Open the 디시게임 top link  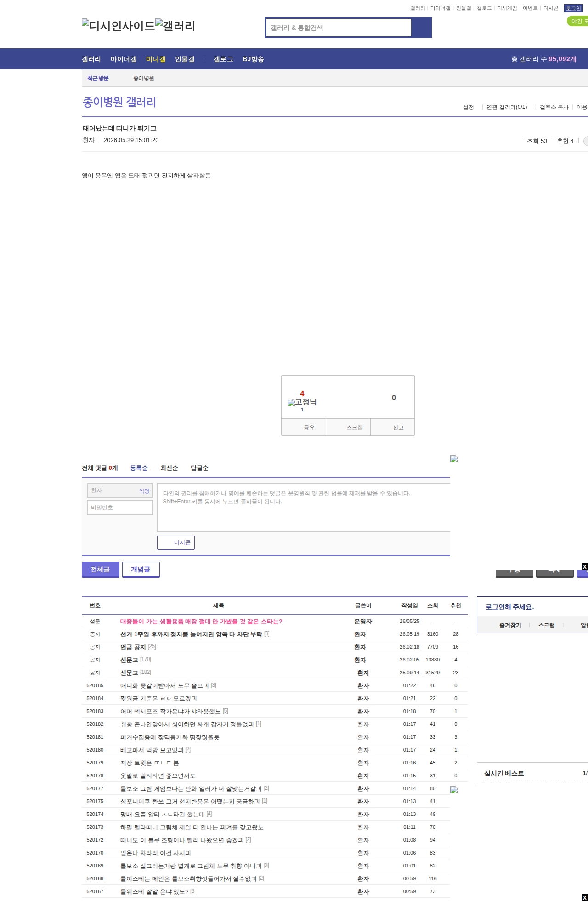click(507, 8)
